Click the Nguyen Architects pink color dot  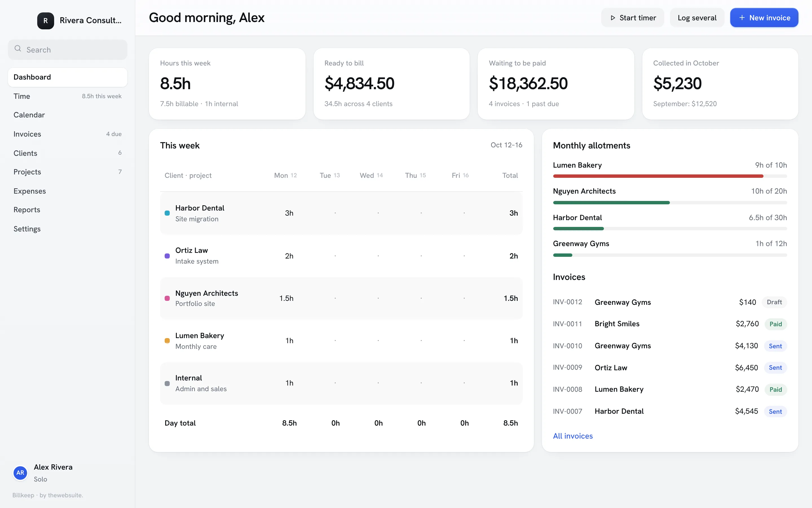coord(167,298)
